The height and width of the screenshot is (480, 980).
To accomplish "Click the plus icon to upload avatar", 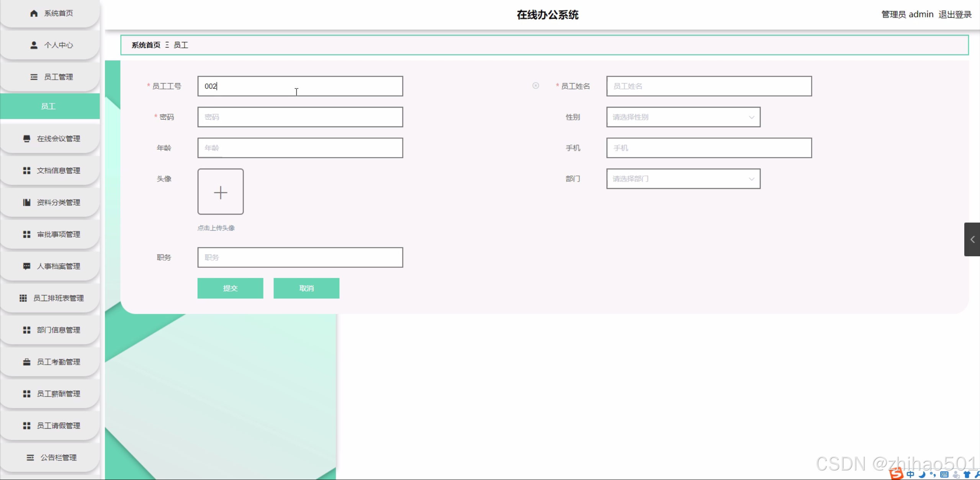I will tap(220, 192).
